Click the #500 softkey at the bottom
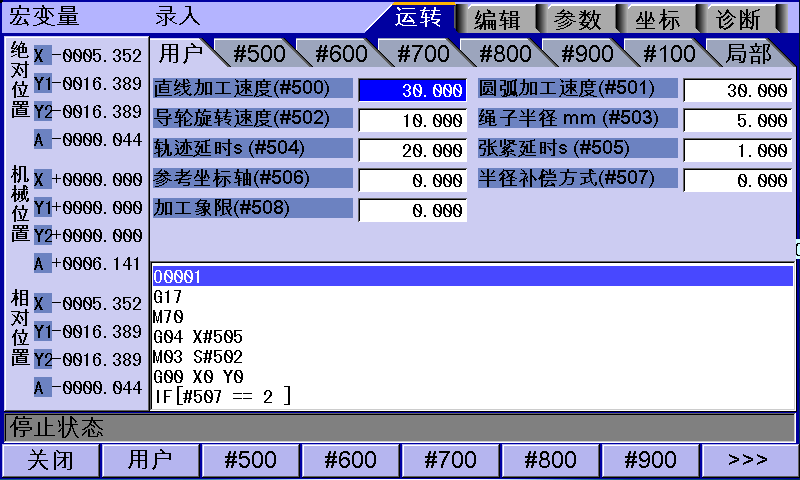Screen dimensions: 800x480 251,460
